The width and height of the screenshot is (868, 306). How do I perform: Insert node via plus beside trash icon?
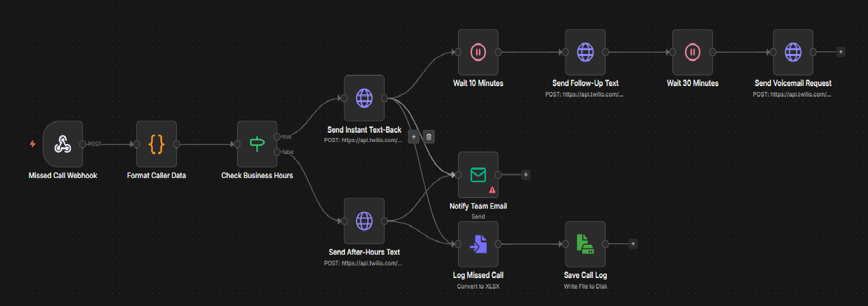click(413, 137)
